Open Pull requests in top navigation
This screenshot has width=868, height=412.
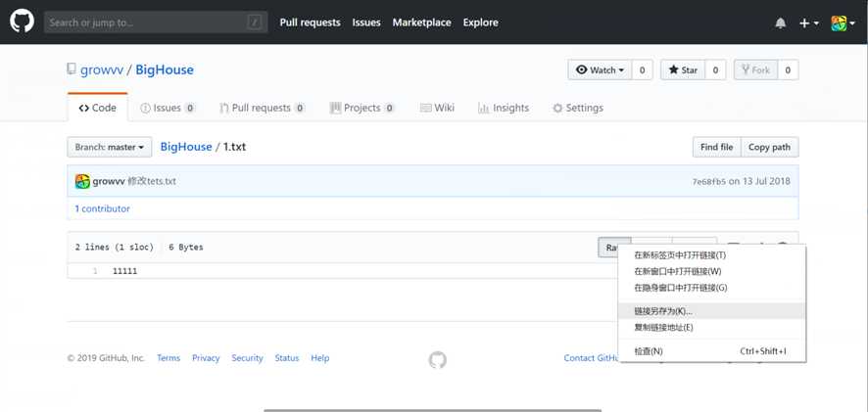(310, 23)
